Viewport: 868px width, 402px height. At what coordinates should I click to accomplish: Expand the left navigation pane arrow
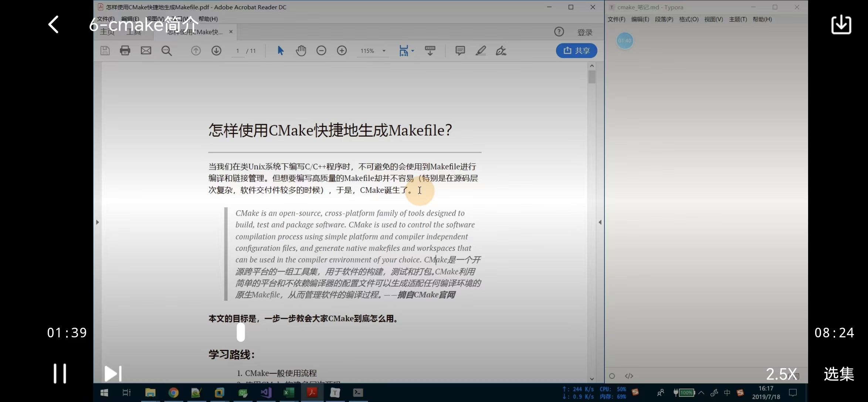coord(97,222)
